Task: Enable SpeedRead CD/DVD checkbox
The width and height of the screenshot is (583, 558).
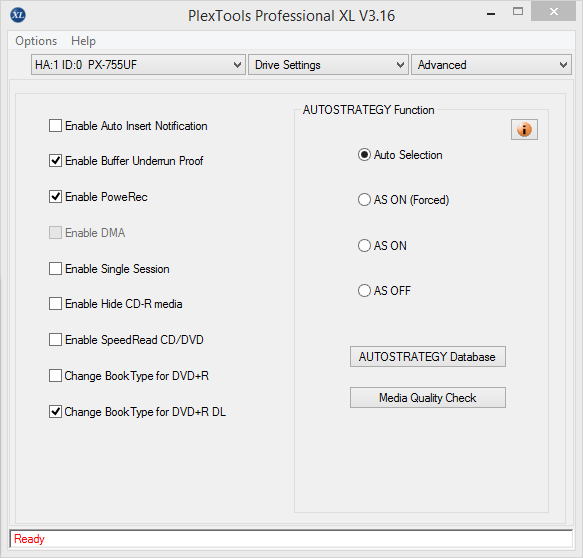Action: (55, 340)
